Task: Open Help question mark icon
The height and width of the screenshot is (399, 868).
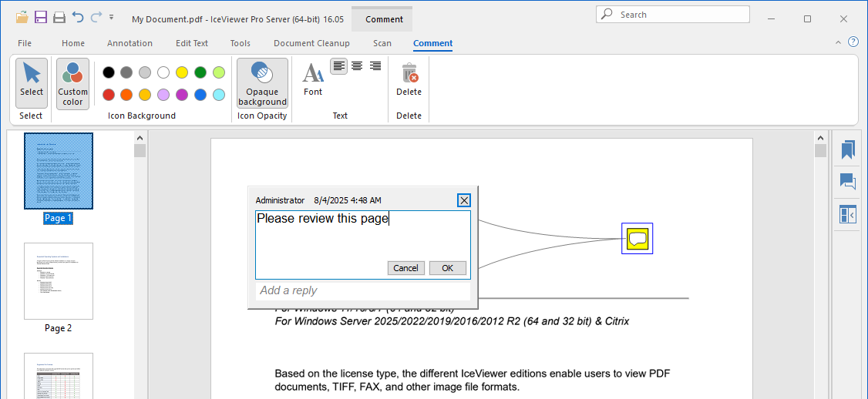Action: [853, 42]
